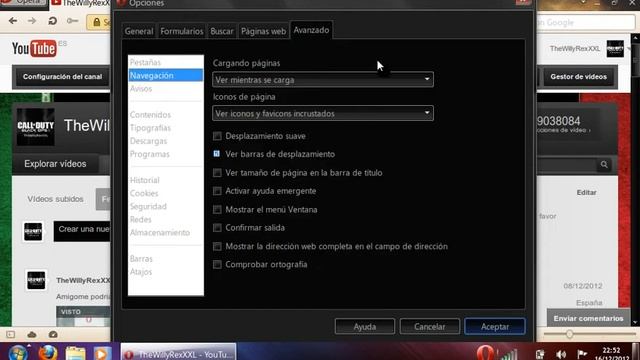Launch Firefox from the taskbar
The image size is (640, 360).
(47, 352)
